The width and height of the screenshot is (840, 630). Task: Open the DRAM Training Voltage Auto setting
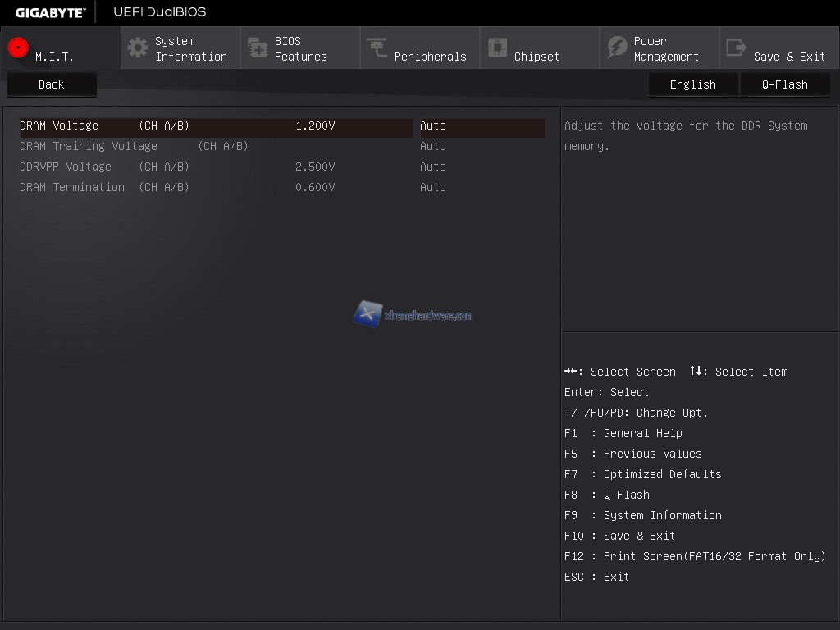coord(433,147)
